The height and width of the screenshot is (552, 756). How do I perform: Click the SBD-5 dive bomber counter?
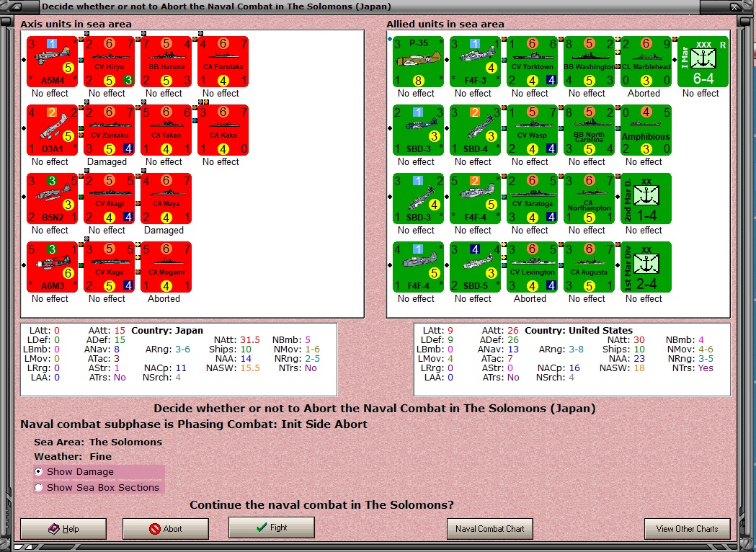pyautogui.click(x=476, y=267)
